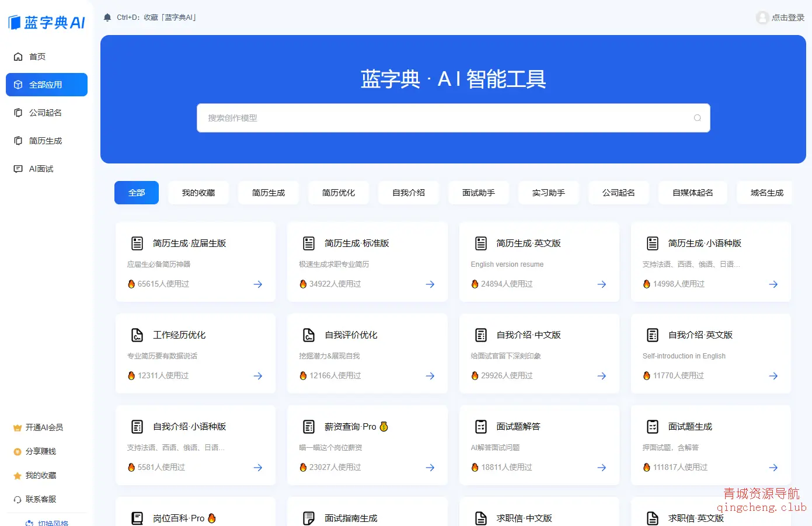Open 公司起名 via its sidebar icon
812x526 pixels.
tap(18, 112)
